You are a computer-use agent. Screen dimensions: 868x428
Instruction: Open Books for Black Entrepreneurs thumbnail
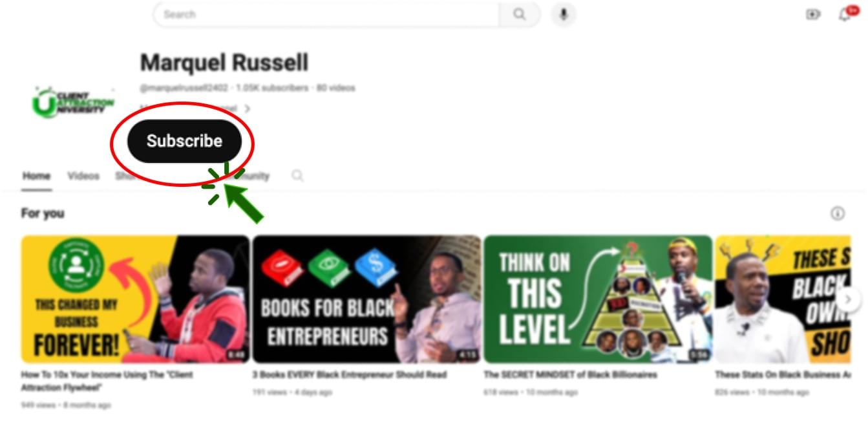click(366, 299)
